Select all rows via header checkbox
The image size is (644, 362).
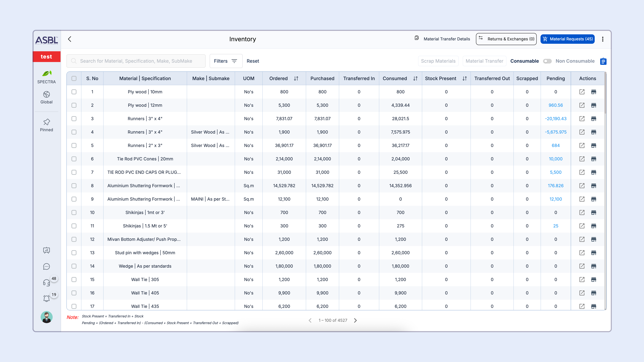[74, 78]
